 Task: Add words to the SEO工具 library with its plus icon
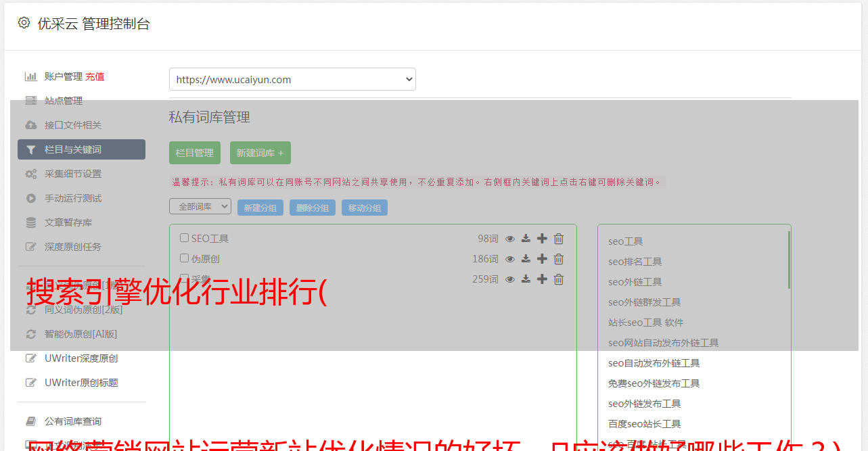pyautogui.click(x=542, y=239)
